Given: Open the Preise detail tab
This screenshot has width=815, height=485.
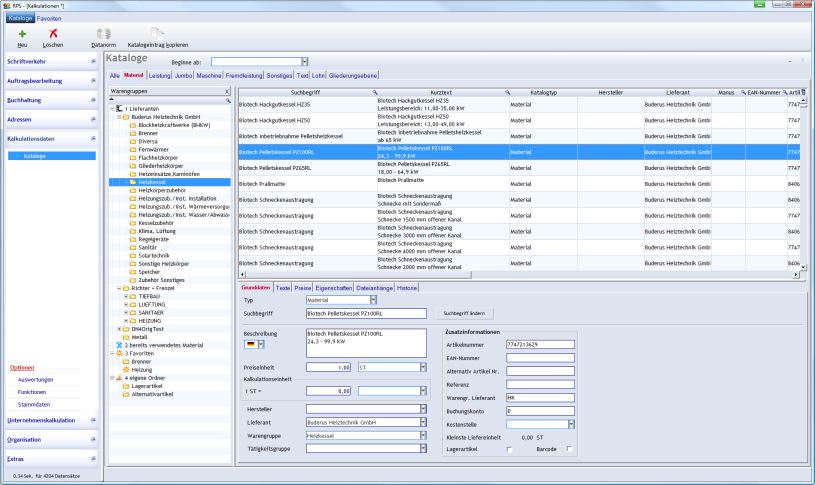Looking at the screenshot, I should pyautogui.click(x=303, y=288).
